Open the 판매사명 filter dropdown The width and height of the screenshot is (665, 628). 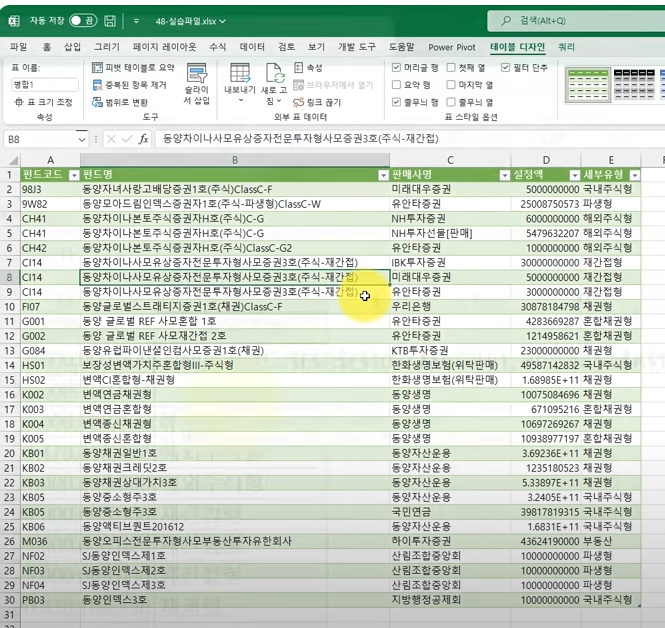(x=505, y=176)
